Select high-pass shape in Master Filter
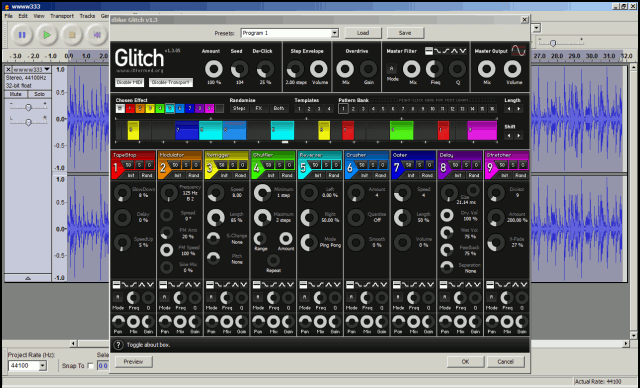The width and height of the screenshot is (640, 388). click(x=446, y=51)
